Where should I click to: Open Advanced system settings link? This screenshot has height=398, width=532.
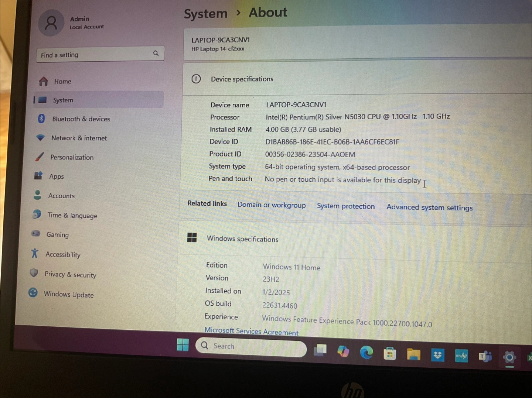coord(430,207)
